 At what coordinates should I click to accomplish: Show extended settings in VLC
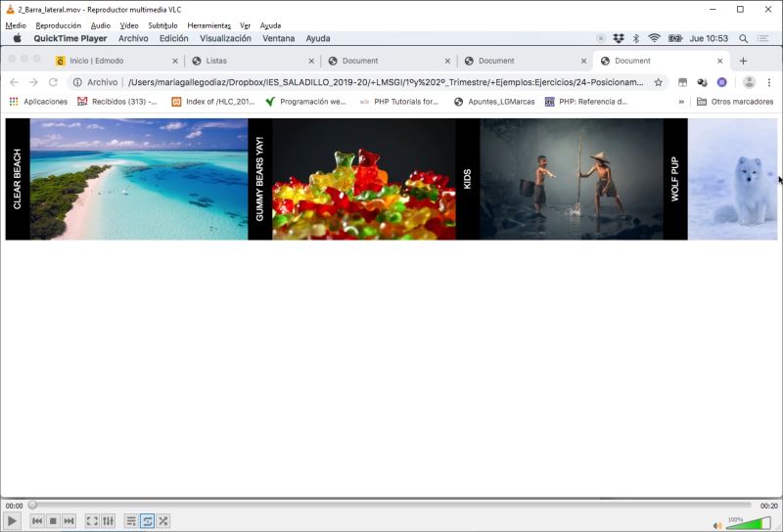click(108, 521)
